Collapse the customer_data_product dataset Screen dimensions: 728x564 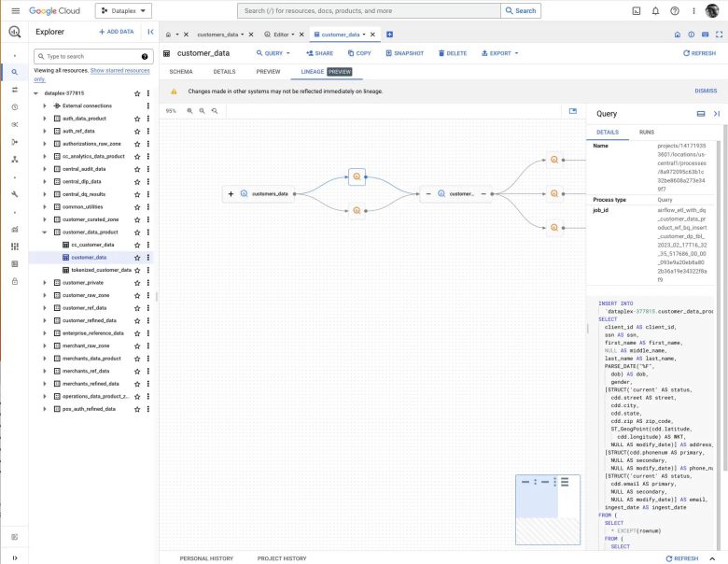(x=44, y=232)
